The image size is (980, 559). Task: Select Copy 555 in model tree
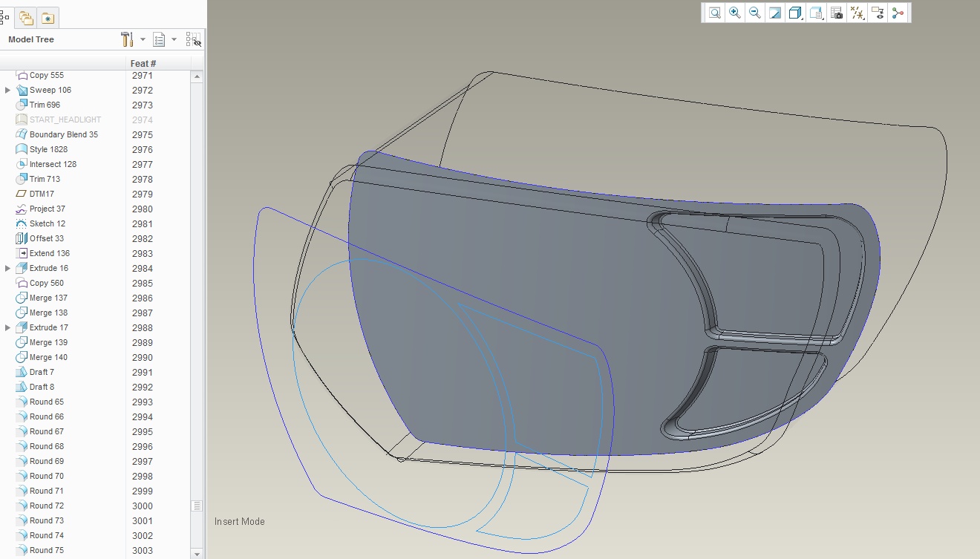[x=47, y=75]
